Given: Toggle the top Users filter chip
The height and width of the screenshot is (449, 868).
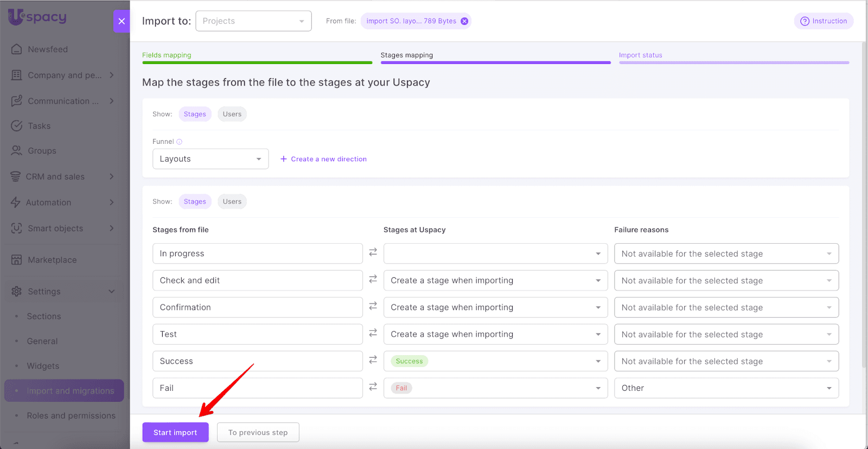Looking at the screenshot, I should 232,114.
